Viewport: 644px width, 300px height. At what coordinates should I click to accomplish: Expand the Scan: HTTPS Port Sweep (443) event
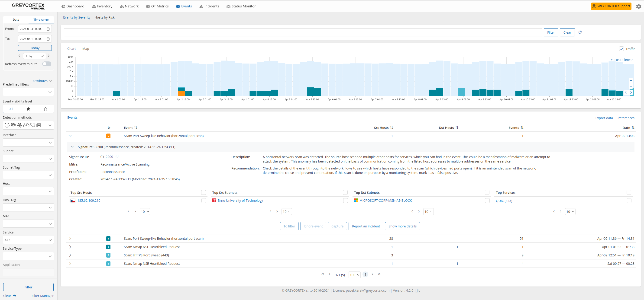pyautogui.click(x=70, y=255)
